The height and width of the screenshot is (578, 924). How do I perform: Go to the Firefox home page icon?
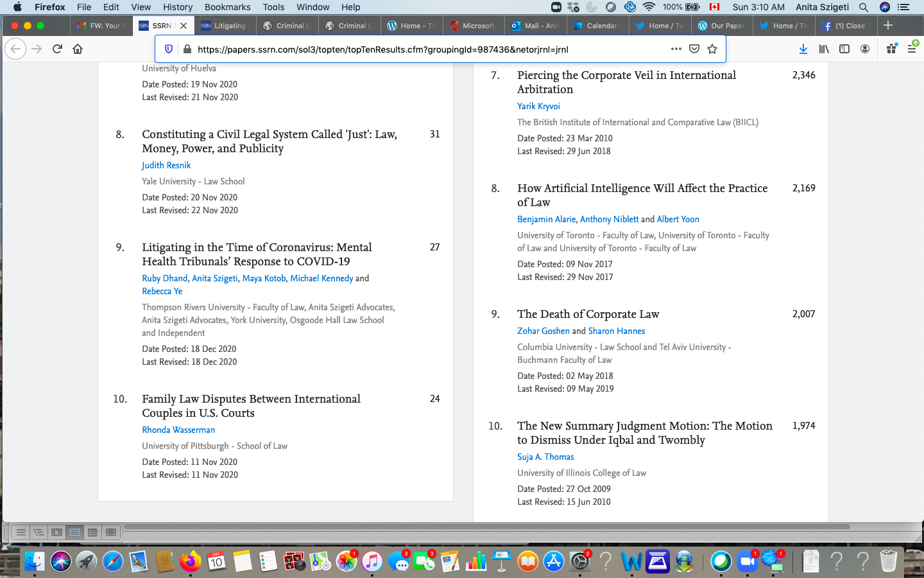[78, 49]
